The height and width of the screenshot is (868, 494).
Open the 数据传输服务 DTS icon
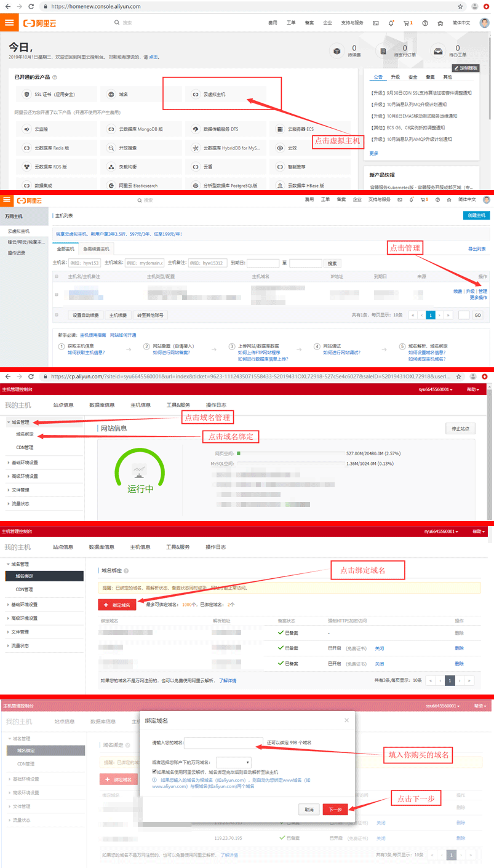[x=196, y=130]
